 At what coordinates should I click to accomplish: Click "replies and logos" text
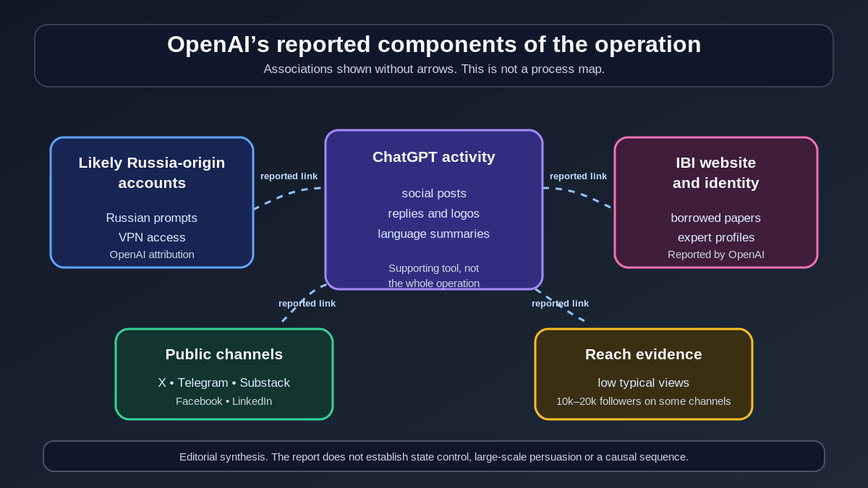434,214
